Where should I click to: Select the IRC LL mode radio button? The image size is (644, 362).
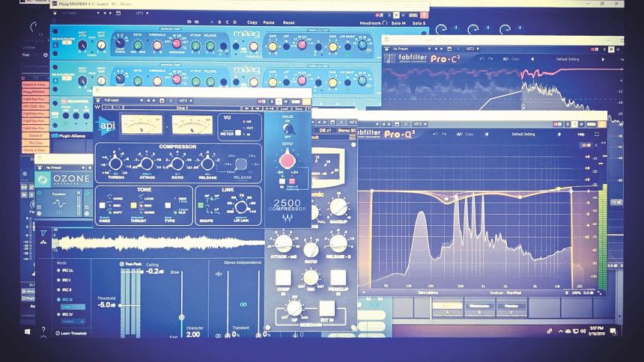click(x=58, y=271)
